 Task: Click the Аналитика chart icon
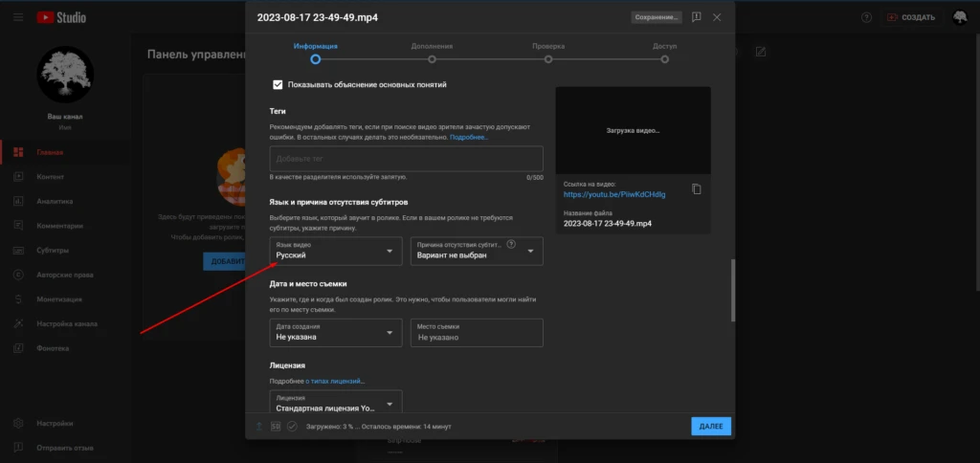coord(18,201)
